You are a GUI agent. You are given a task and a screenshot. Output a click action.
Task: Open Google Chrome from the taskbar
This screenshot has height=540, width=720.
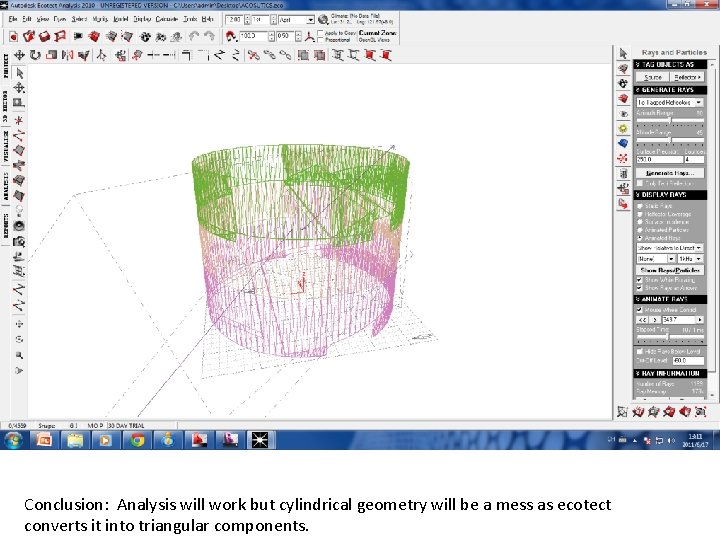[137, 440]
